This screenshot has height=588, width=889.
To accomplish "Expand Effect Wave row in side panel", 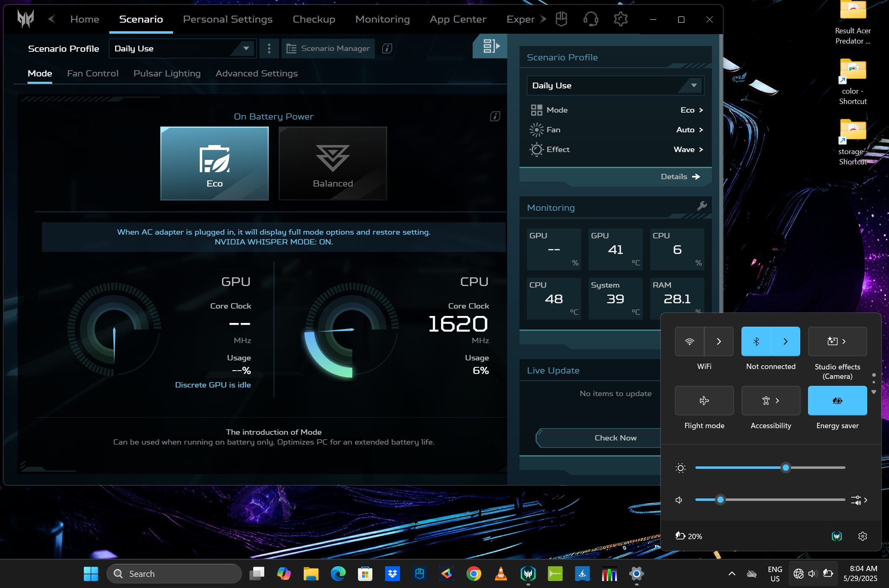I will (x=616, y=150).
